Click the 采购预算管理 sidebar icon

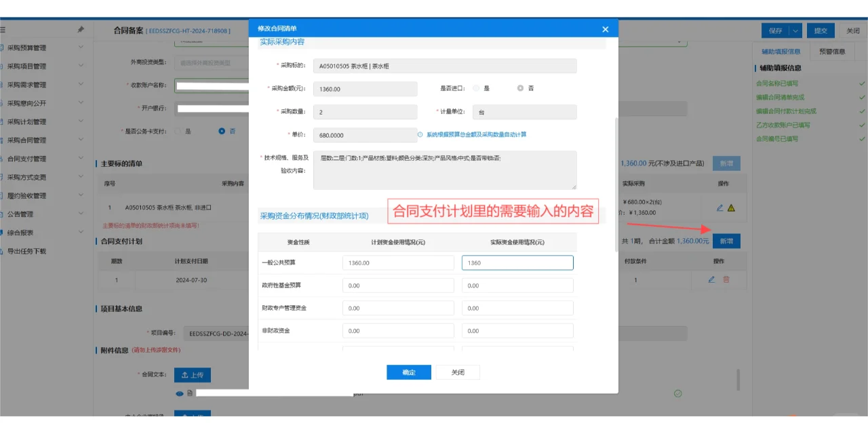[3, 48]
